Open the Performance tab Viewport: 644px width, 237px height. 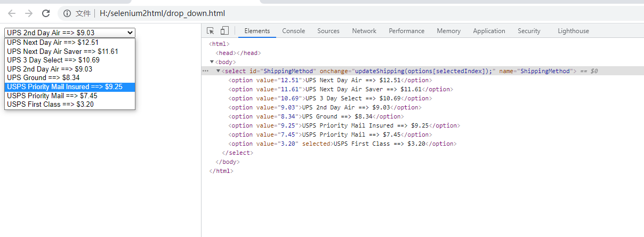407,31
